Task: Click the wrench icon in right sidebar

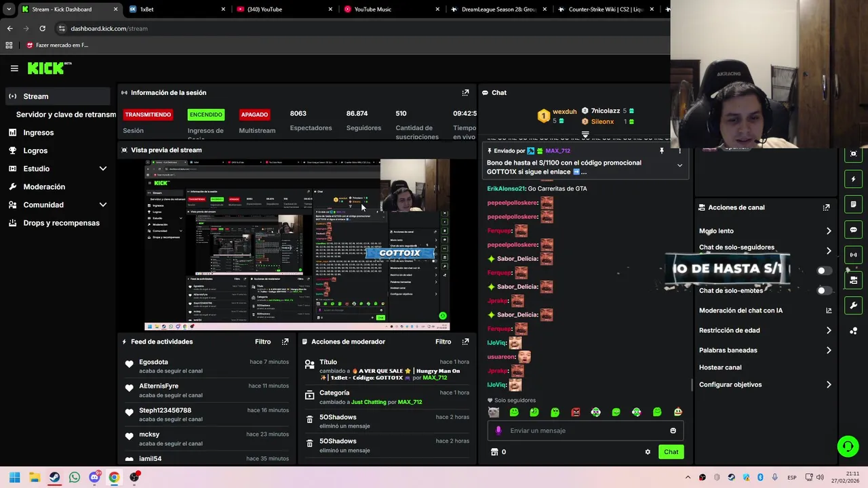Action: (853, 305)
